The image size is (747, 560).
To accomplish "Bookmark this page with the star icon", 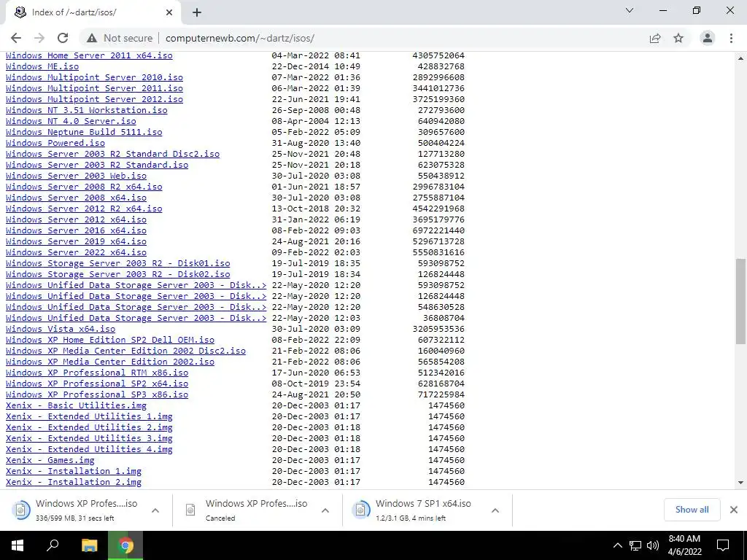I will point(678,38).
